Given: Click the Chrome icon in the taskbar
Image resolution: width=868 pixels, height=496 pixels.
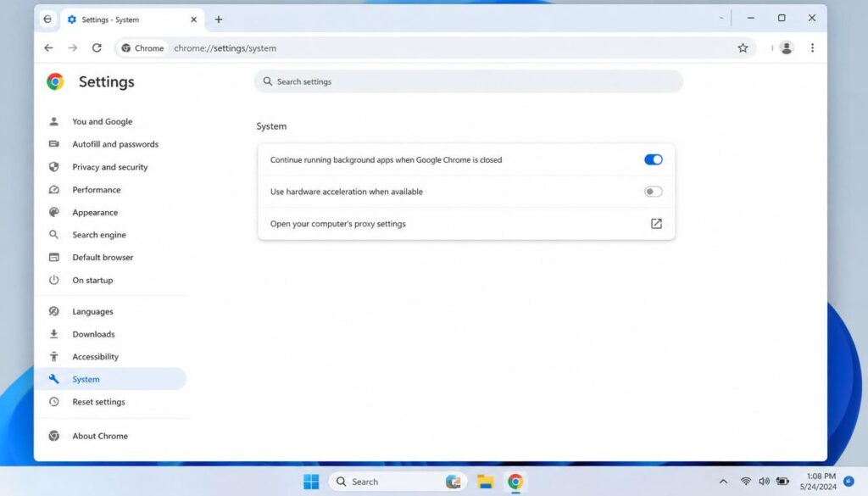Looking at the screenshot, I should click(515, 482).
